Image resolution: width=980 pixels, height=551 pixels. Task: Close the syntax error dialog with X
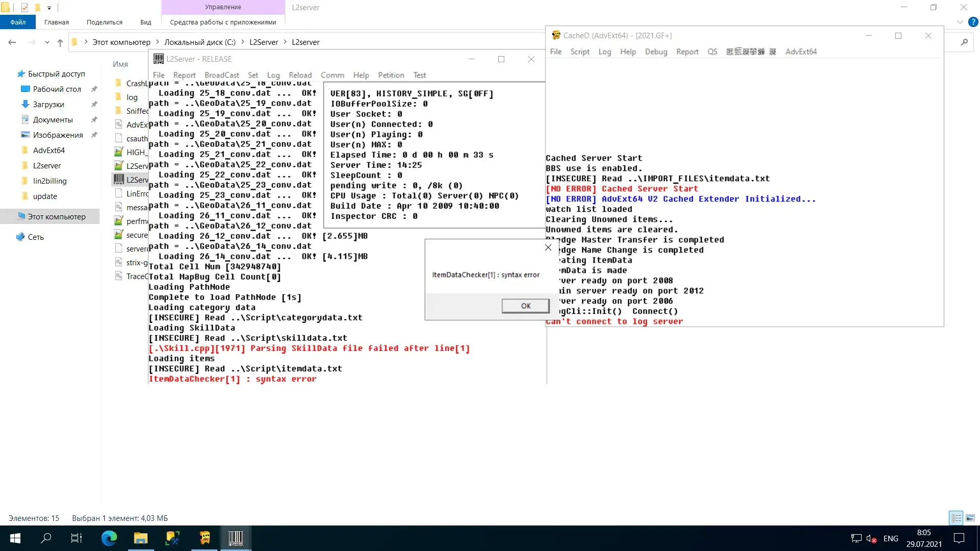pos(548,247)
